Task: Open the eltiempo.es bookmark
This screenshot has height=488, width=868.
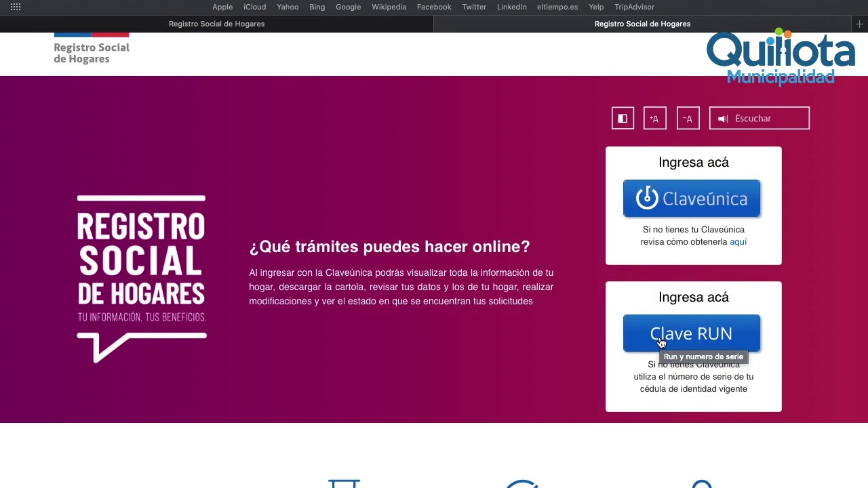Action: (557, 7)
